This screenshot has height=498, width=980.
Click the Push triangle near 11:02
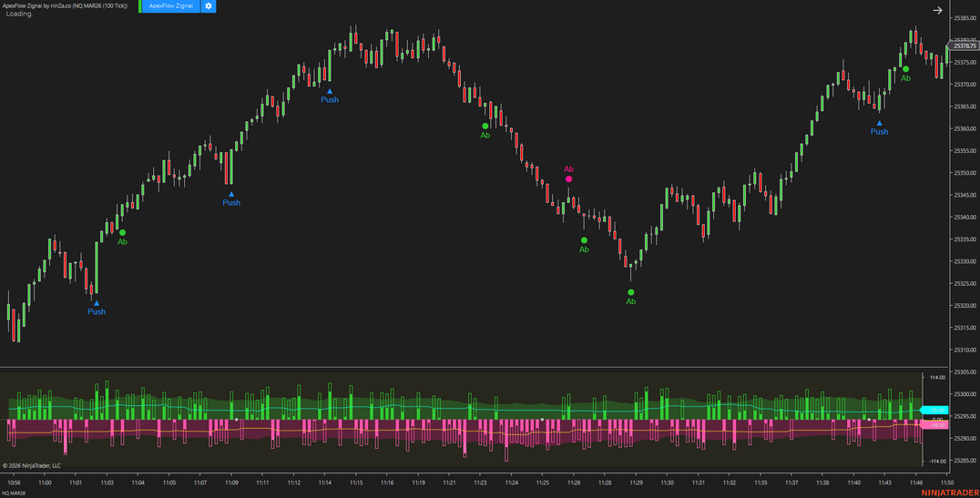[97, 303]
